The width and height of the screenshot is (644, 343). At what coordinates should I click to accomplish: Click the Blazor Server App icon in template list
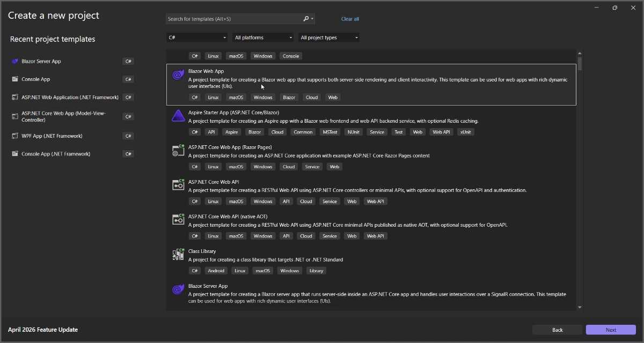click(178, 289)
